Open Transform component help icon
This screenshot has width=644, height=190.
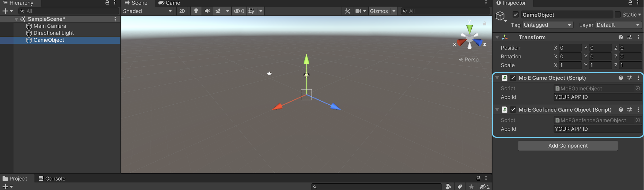(621, 37)
